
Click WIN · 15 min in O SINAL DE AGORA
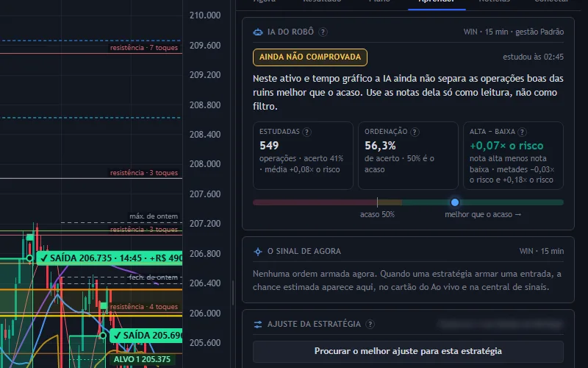[x=541, y=251]
